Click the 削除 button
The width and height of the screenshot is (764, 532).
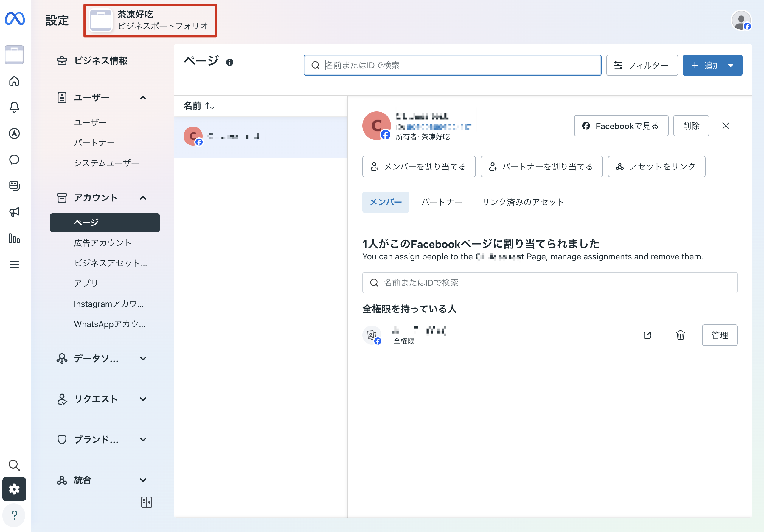[x=691, y=126]
